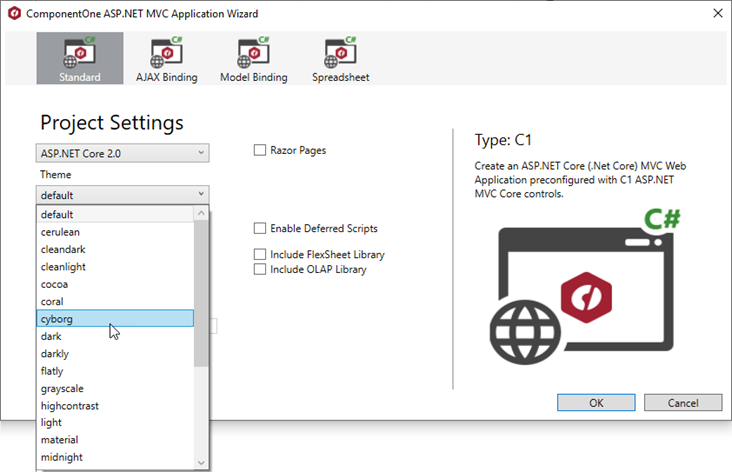Enable the Razor Pages checkbox
This screenshot has width=732, height=472.
tap(260, 150)
